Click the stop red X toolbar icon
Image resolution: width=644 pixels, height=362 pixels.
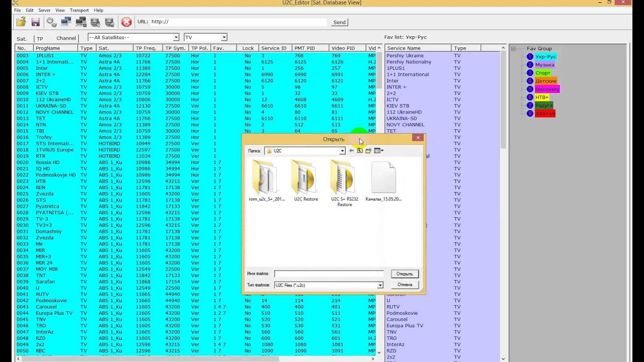(x=126, y=22)
